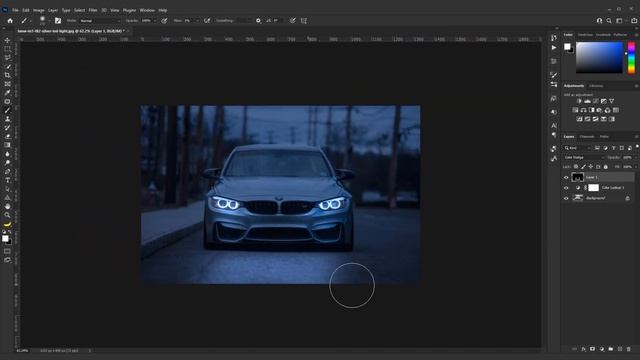This screenshot has height=360, width=640.
Task: Switch to the Libraries tab
Action: click(596, 86)
